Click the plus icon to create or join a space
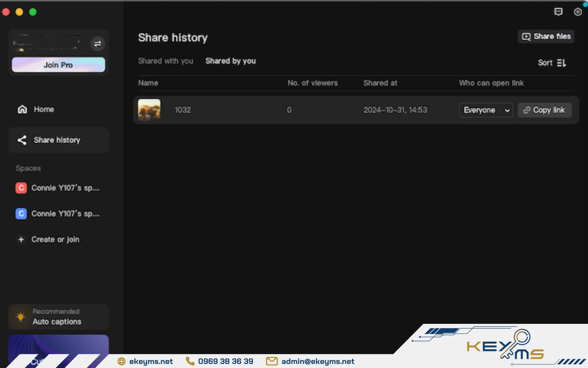This screenshot has width=588, height=368. click(x=21, y=239)
